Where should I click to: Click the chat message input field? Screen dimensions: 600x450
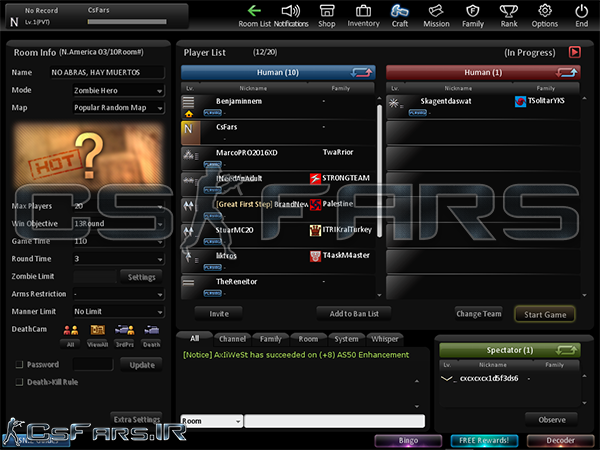pyautogui.click(x=334, y=422)
